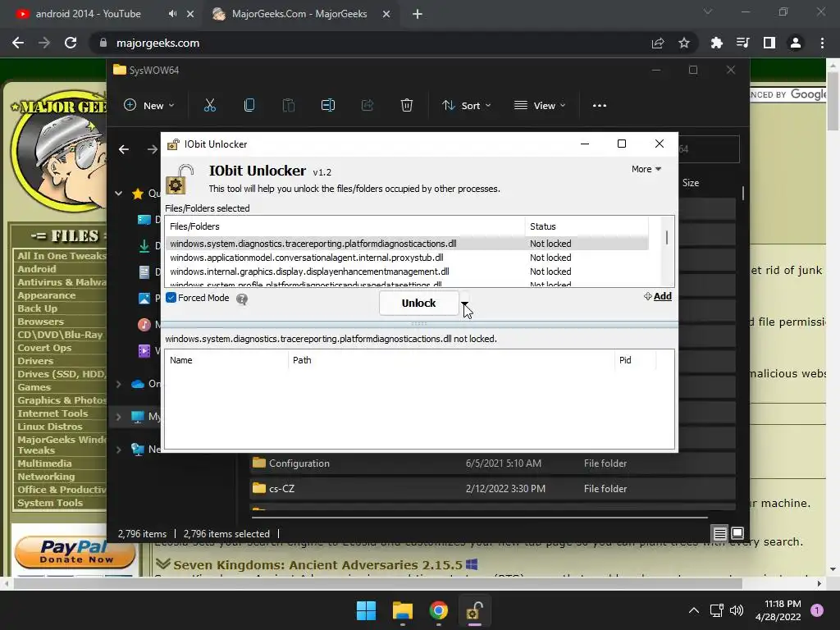Open the Android category on MajorGeeks
840x630 pixels.
tap(36, 269)
